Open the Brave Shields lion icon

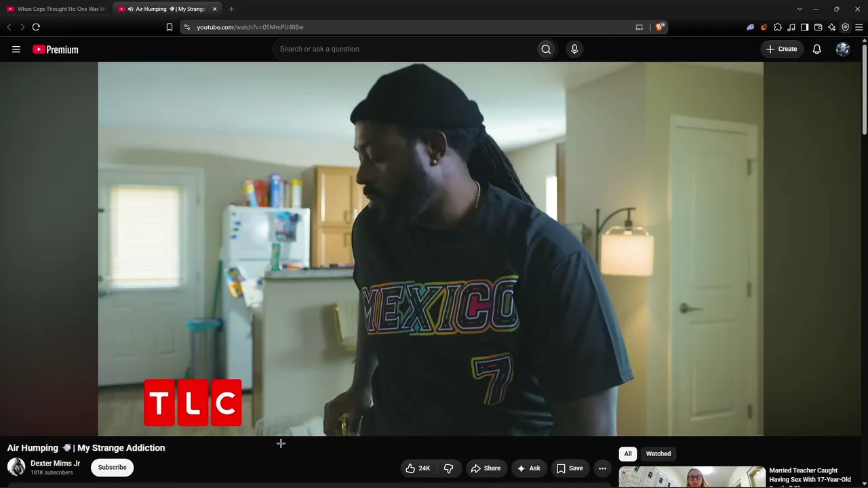click(x=660, y=27)
